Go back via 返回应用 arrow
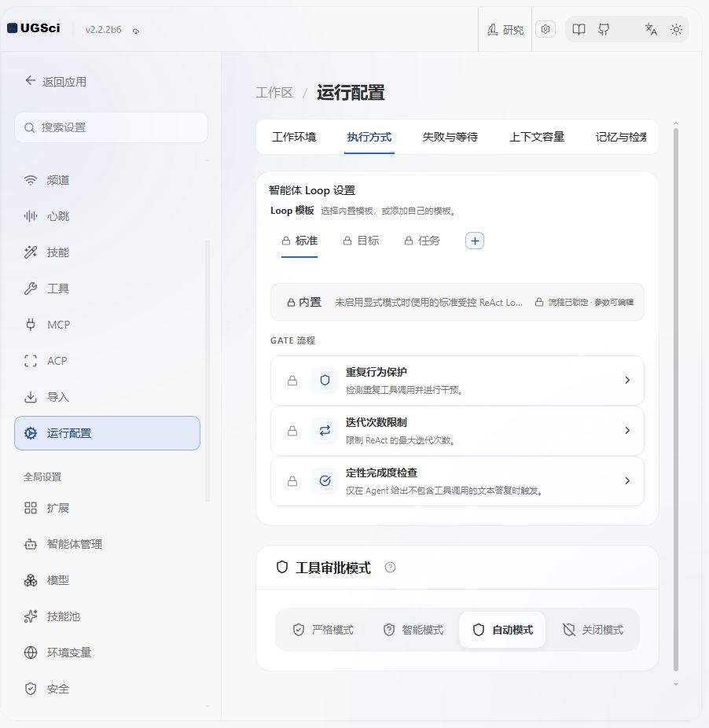Viewport: 709px width, 728px height. tap(56, 82)
